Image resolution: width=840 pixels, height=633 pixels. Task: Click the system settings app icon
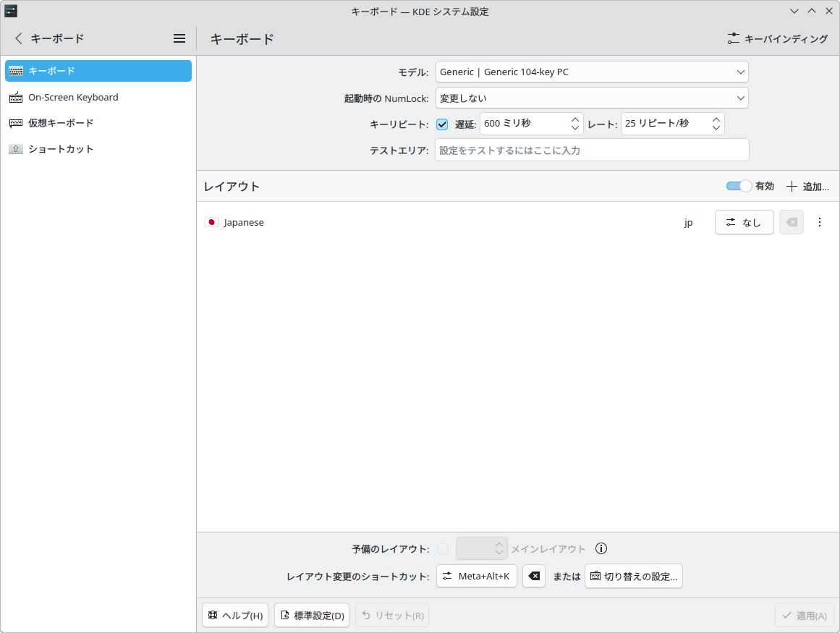click(x=11, y=11)
